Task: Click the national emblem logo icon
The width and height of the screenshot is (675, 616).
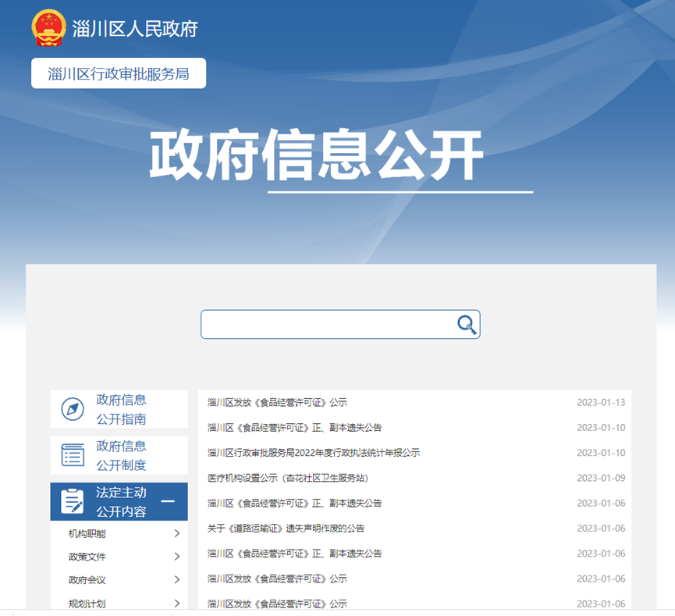Action: 49,29
